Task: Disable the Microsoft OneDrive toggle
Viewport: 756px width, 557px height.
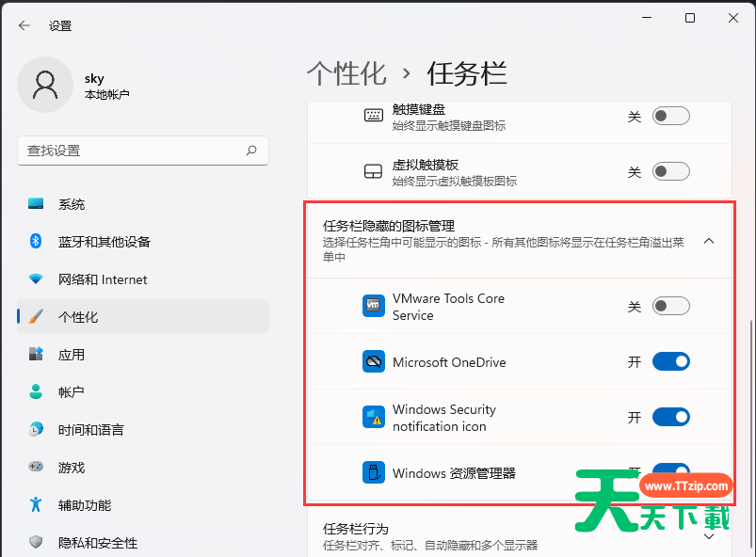Action: (670, 361)
